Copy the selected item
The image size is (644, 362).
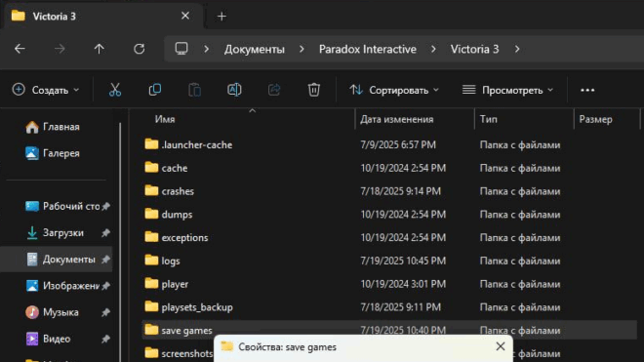point(155,90)
